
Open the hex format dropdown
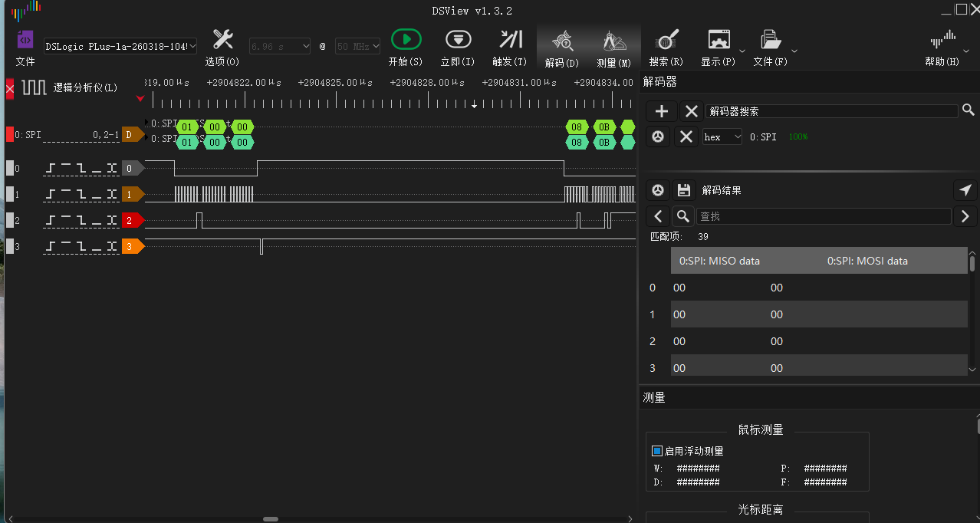(x=722, y=137)
